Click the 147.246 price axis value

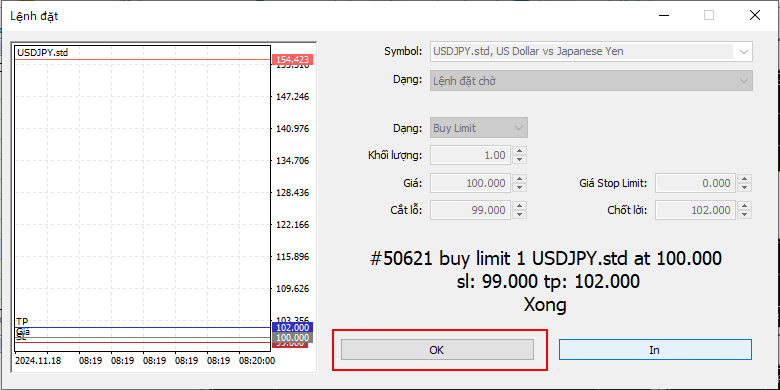pyautogui.click(x=292, y=97)
